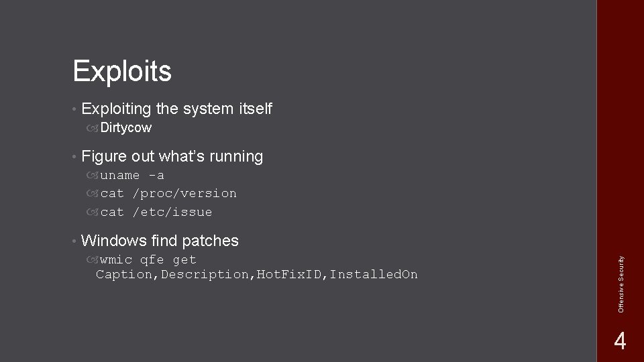This screenshot has height=362, width=644.
Task: Click the swirl bullet before wmic qfe get
Action: tap(93, 260)
